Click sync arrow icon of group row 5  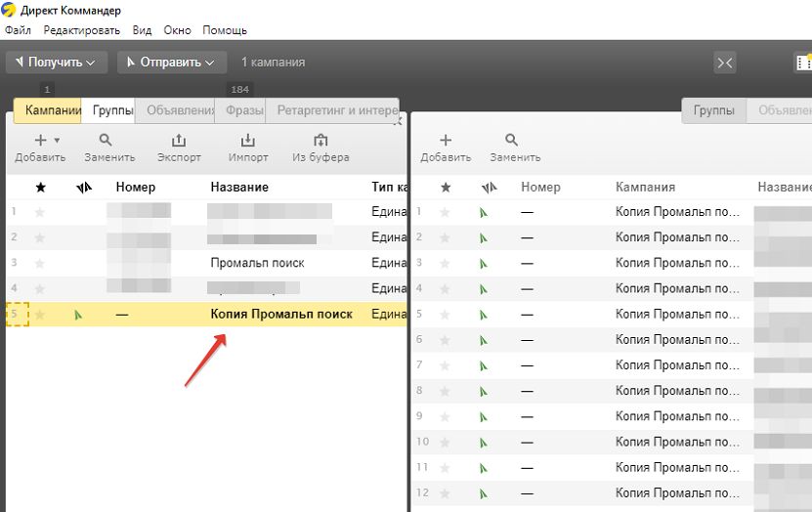point(484,315)
